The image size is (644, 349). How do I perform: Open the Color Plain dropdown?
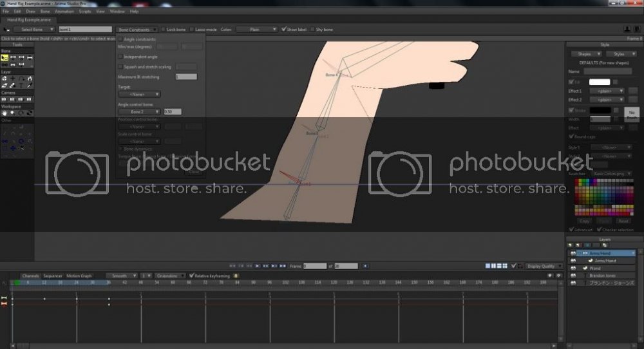[257, 30]
